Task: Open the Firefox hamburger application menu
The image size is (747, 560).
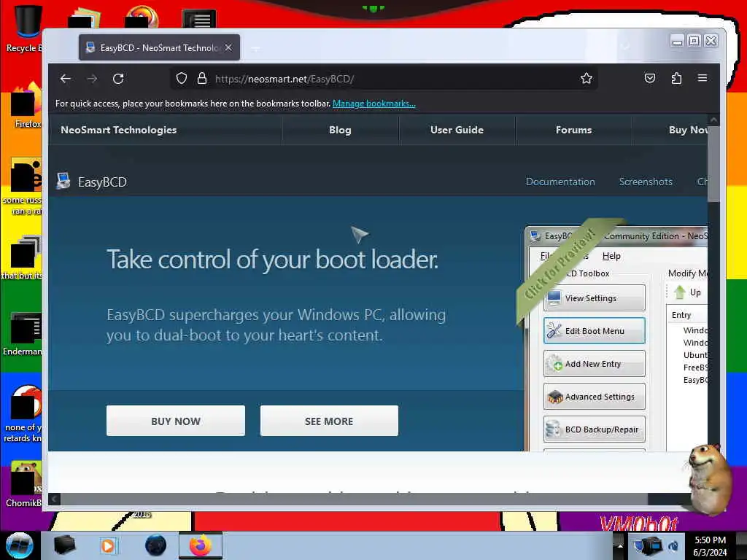Action: [703, 78]
